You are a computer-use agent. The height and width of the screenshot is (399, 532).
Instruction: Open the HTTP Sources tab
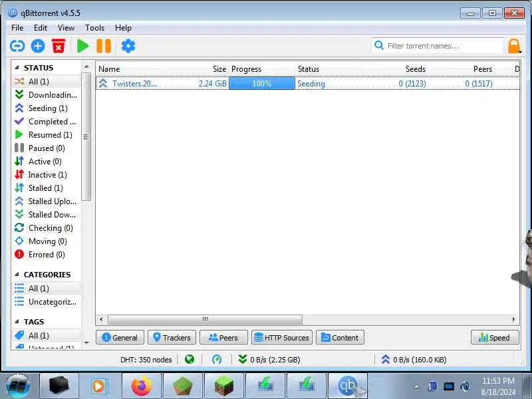[x=281, y=338]
